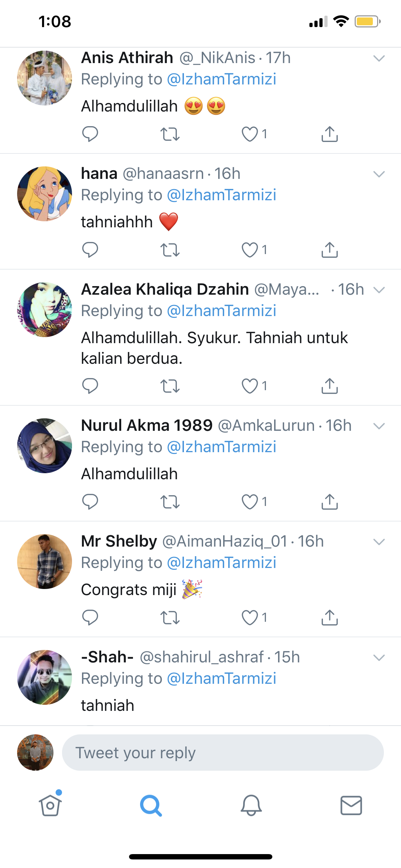Open @IzhamTarmizi link in Mr Shelby's reply
401x868 pixels.
click(x=221, y=563)
